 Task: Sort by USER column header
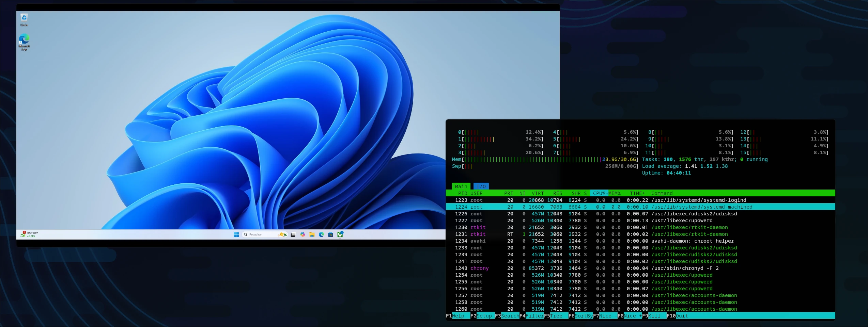click(x=476, y=193)
